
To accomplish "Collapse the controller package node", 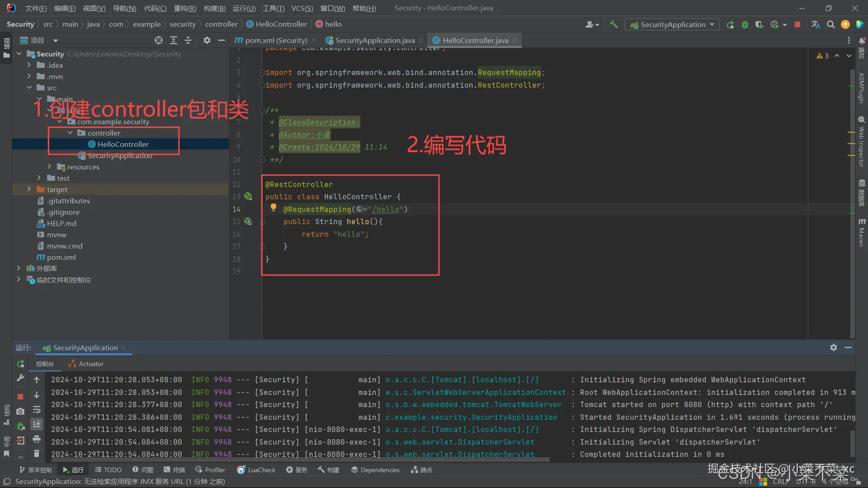I will pos(70,133).
